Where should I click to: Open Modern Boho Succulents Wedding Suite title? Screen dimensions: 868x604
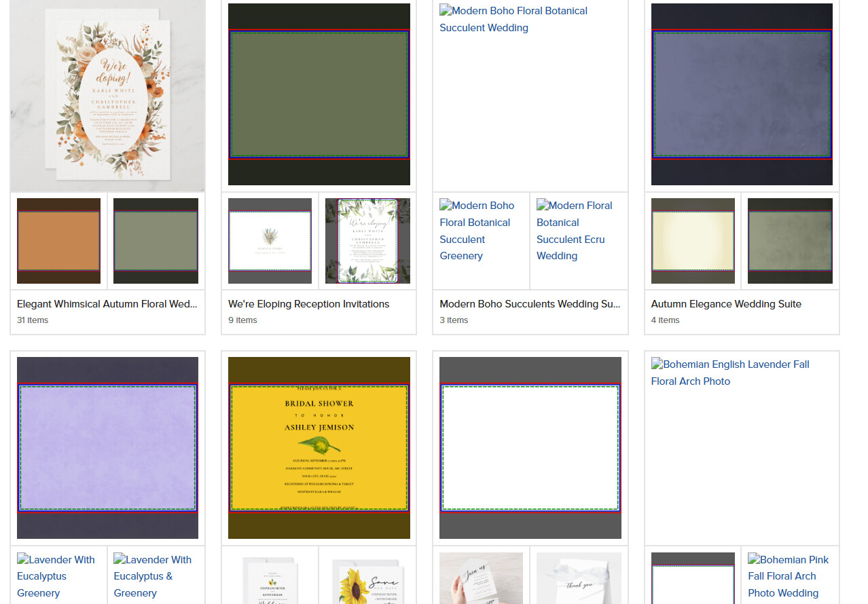(530, 304)
